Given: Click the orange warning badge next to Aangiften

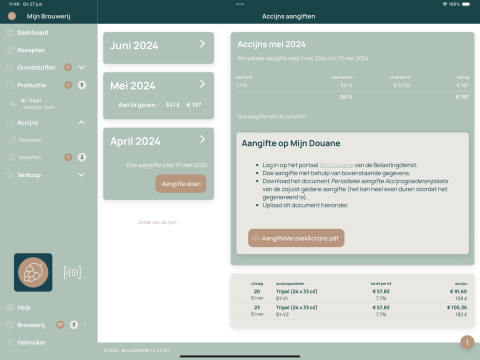Looking at the screenshot, I should (x=68, y=157).
